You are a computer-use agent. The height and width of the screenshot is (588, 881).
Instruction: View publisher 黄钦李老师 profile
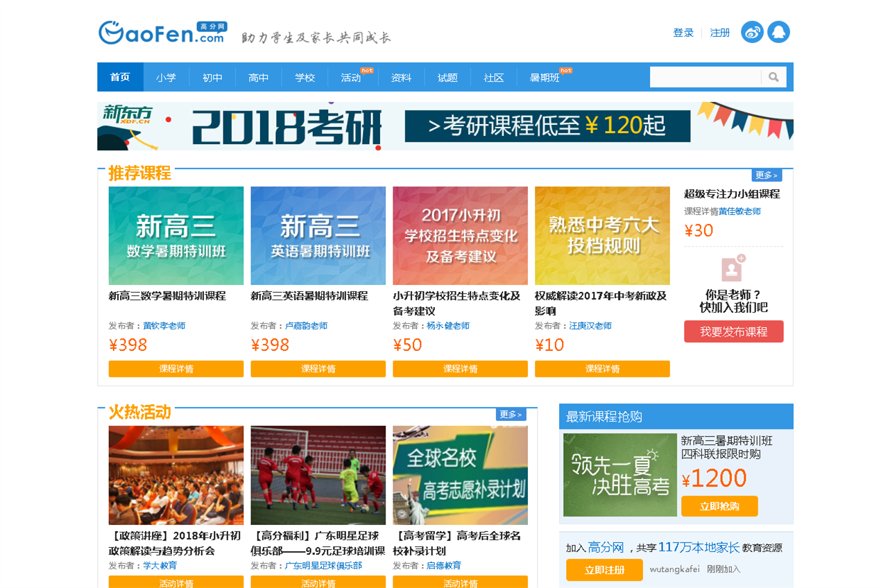164,326
